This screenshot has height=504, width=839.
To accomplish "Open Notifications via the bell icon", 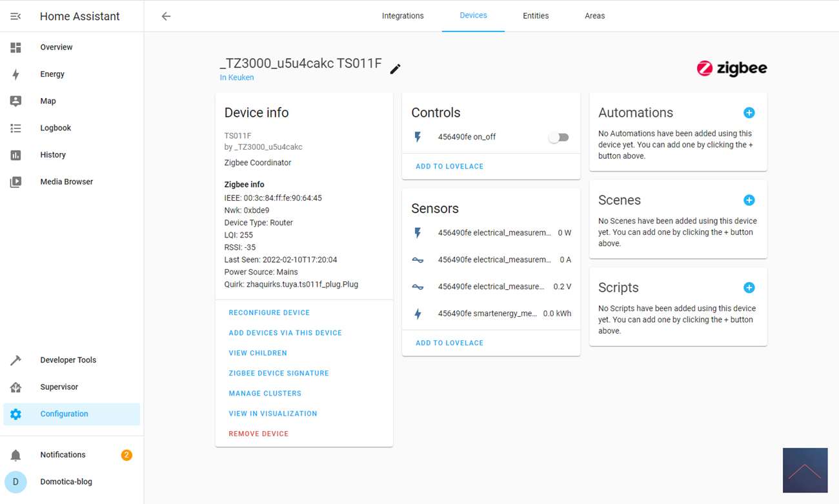I will click(16, 455).
